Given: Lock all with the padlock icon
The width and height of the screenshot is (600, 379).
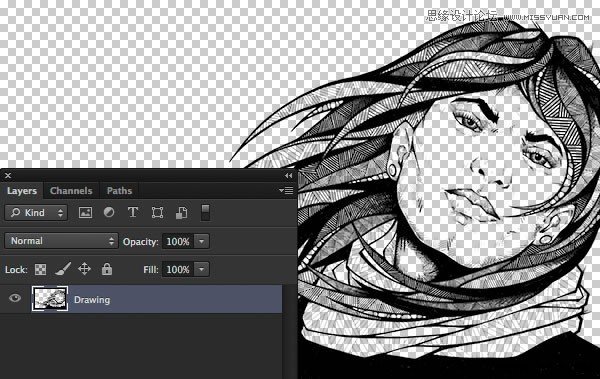Looking at the screenshot, I should 107,269.
